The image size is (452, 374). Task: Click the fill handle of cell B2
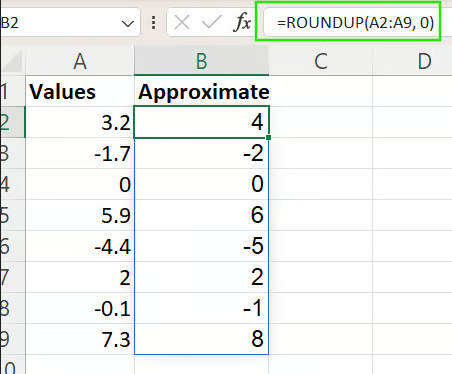(269, 137)
